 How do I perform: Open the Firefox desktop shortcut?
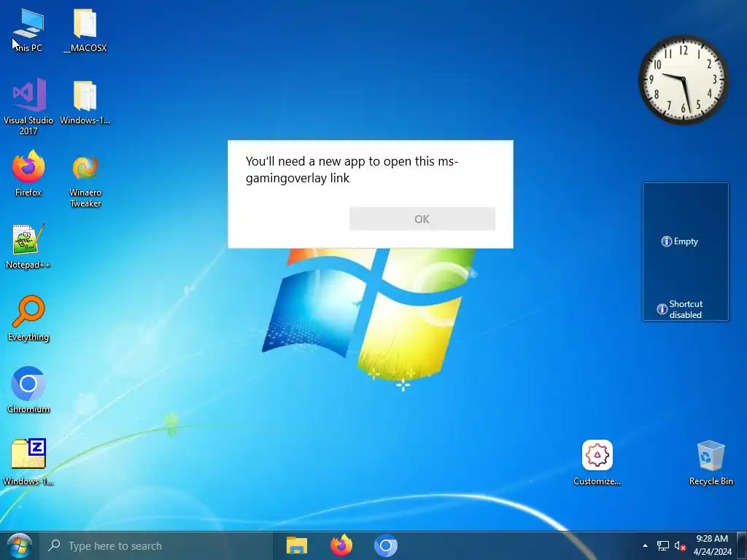28,174
